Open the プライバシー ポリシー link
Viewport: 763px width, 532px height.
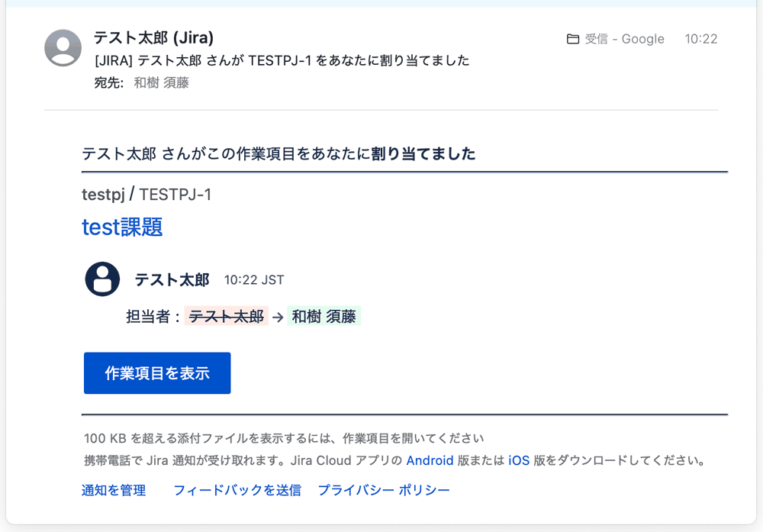[382, 491]
